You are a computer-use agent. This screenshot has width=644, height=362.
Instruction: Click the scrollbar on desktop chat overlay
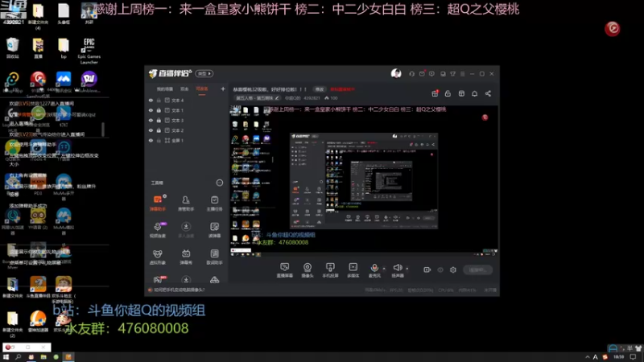coord(103,130)
